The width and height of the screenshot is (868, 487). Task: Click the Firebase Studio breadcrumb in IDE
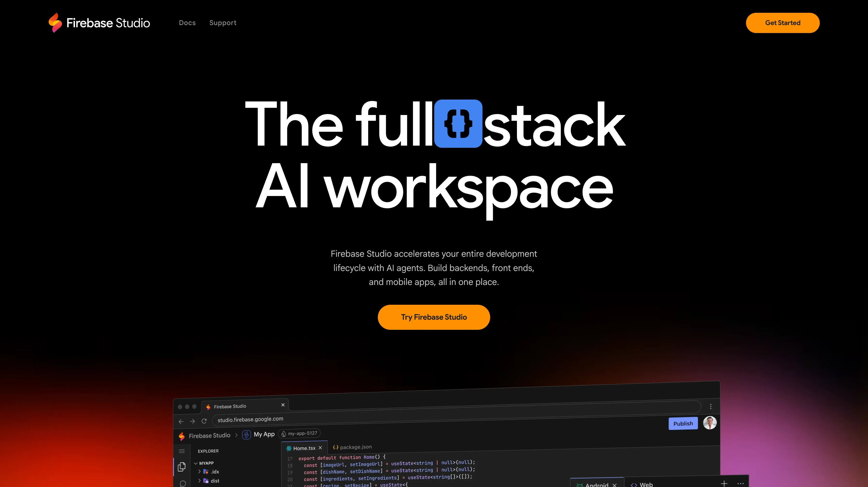pos(209,435)
